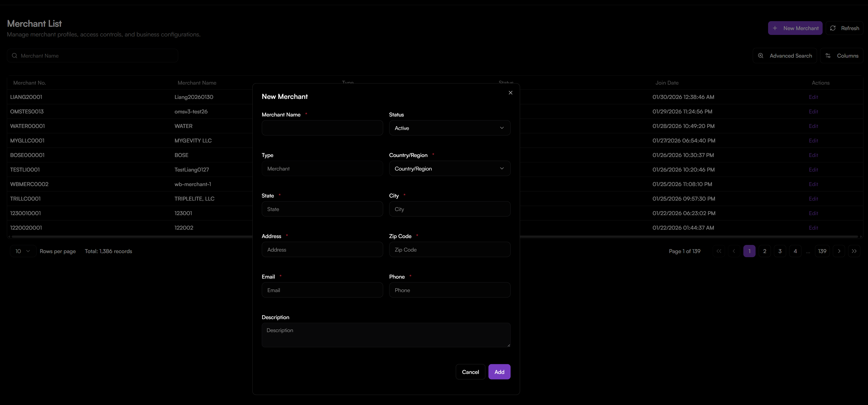Jump to first page using double-left chevron

[x=719, y=251]
